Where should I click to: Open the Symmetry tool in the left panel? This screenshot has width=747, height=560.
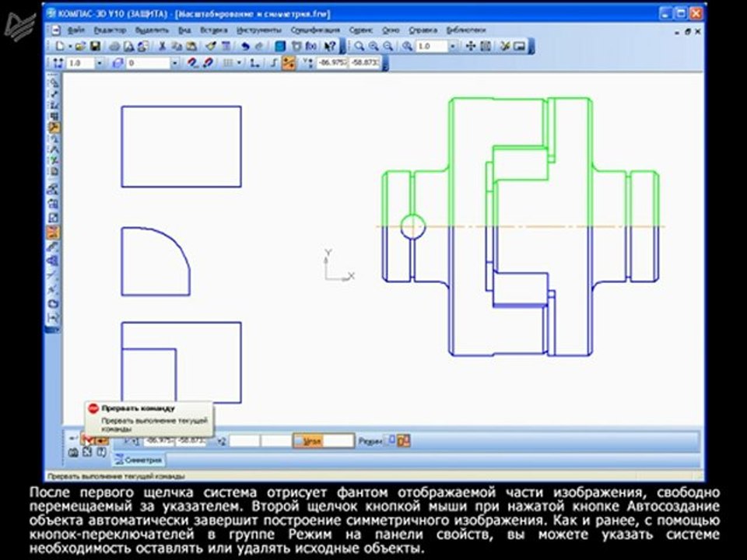point(54,233)
